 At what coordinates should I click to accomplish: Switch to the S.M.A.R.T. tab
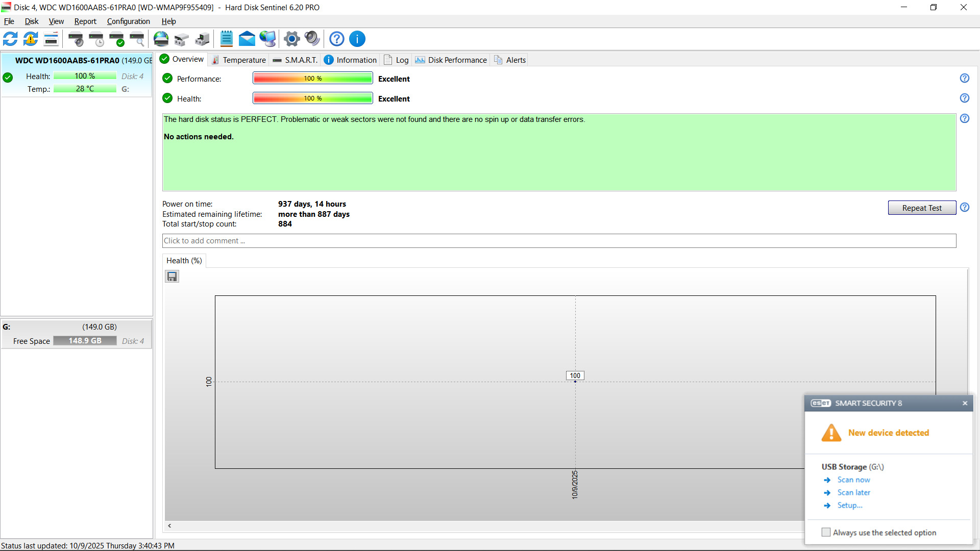coord(295,60)
